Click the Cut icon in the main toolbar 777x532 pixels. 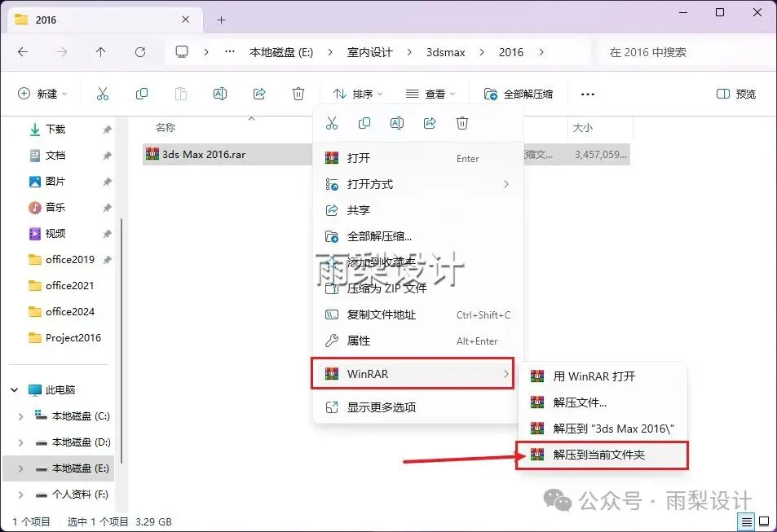tap(103, 94)
